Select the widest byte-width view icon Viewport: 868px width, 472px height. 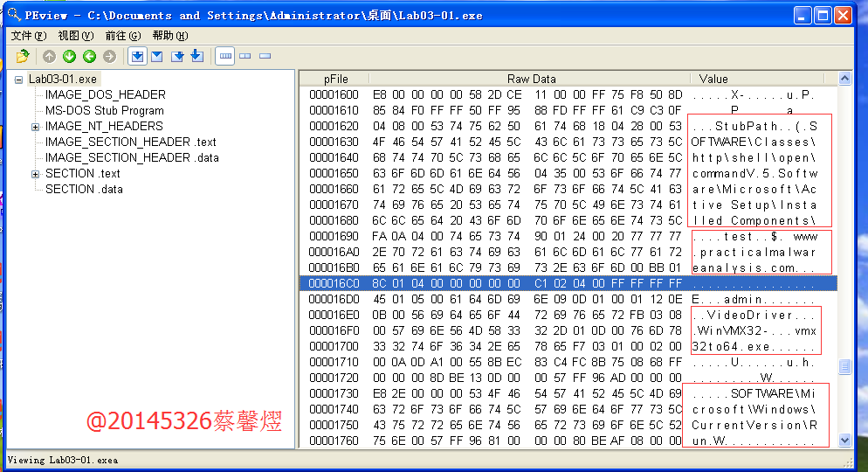[225, 57]
